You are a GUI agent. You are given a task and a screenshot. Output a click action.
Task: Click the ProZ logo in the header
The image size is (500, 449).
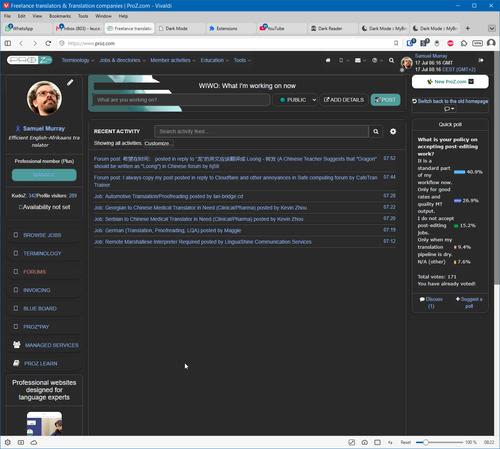point(29,60)
